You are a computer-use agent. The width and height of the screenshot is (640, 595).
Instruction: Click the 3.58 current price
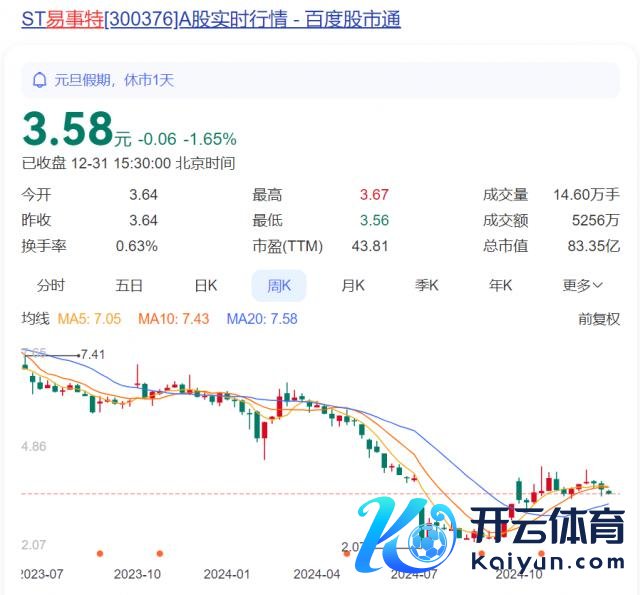[67, 130]
